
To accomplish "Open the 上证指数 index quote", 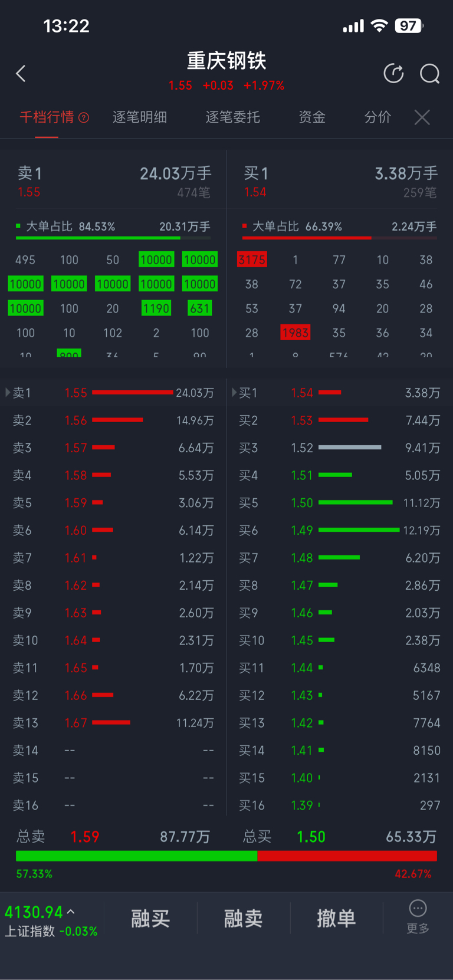I will [x=51, y=921].
